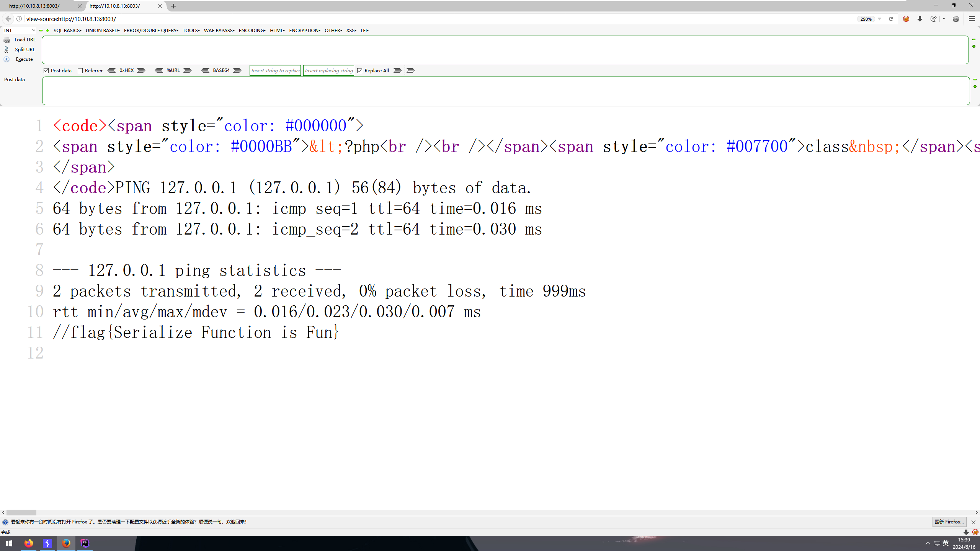Open the OTHER menu

point(333,31)
